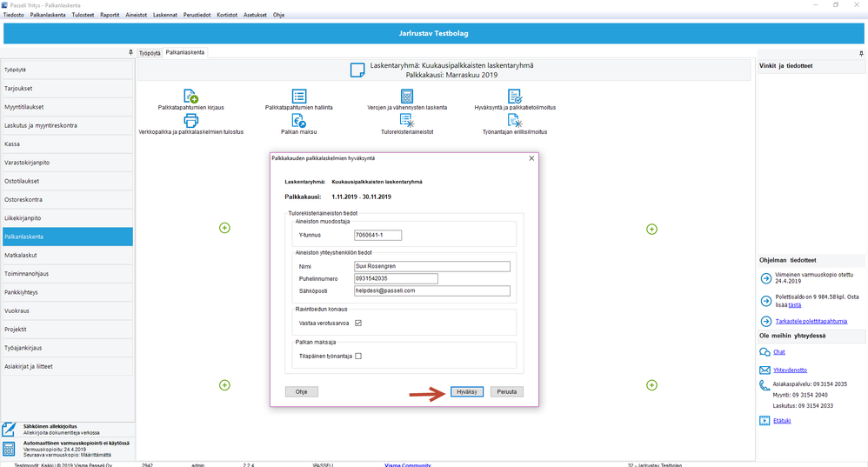Open the Etätuki link
868x467 pixels.
coord(782,421)
